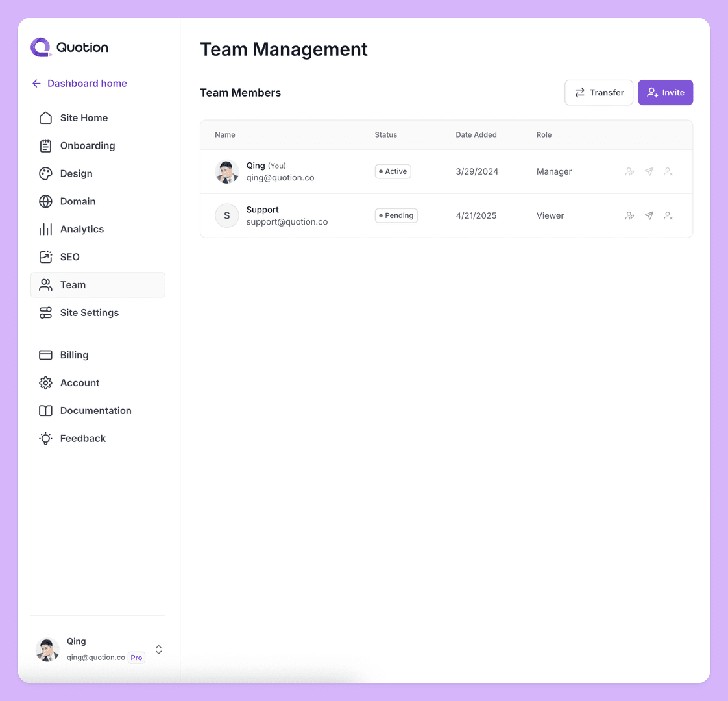Click Support's avatar thumbnail
728x701 pixels.
pyautogui.click(x=226, y=215)
